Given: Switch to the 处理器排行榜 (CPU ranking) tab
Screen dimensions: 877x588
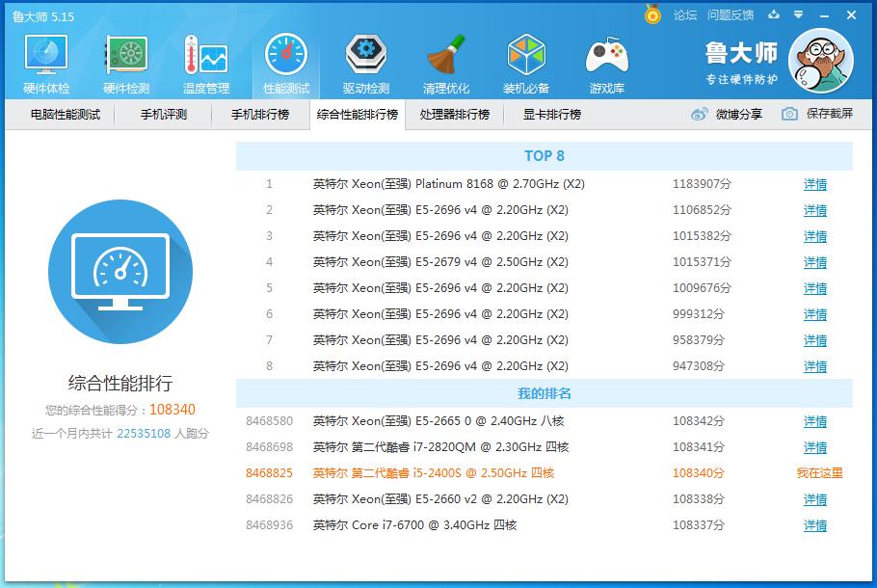Looking at the screenshot, I should coord(454,115).
